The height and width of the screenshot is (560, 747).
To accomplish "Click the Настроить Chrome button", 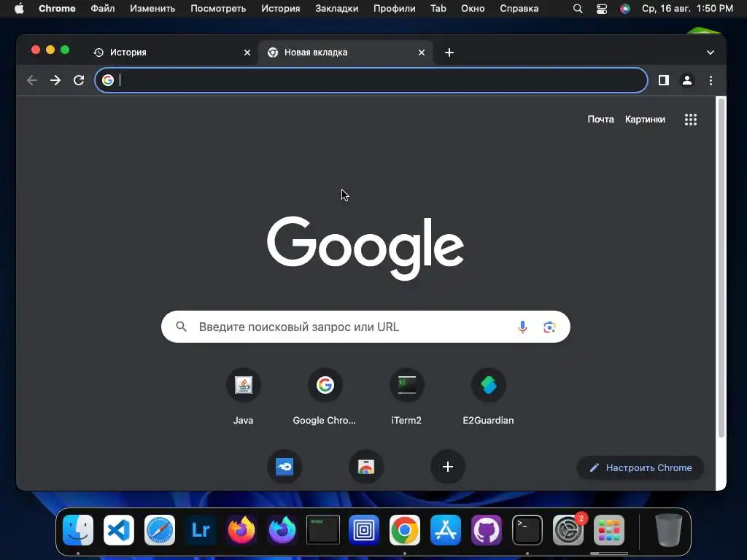I will tap(640, 467).
